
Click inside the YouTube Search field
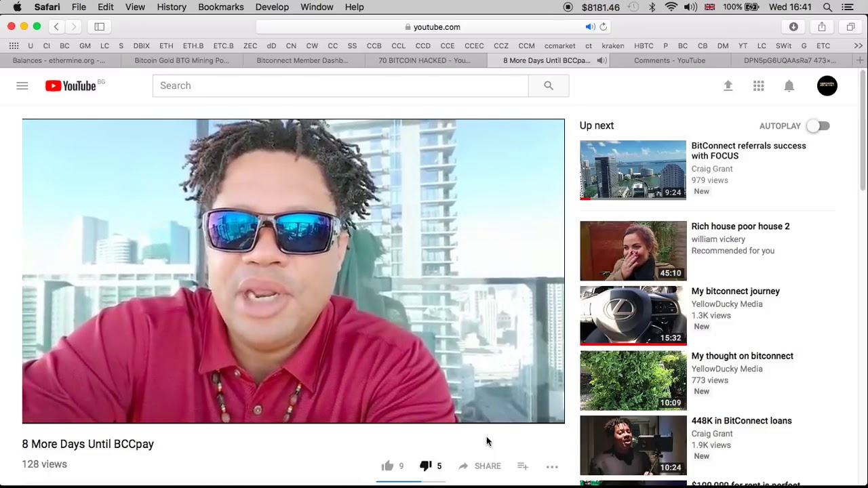point(339,85)
